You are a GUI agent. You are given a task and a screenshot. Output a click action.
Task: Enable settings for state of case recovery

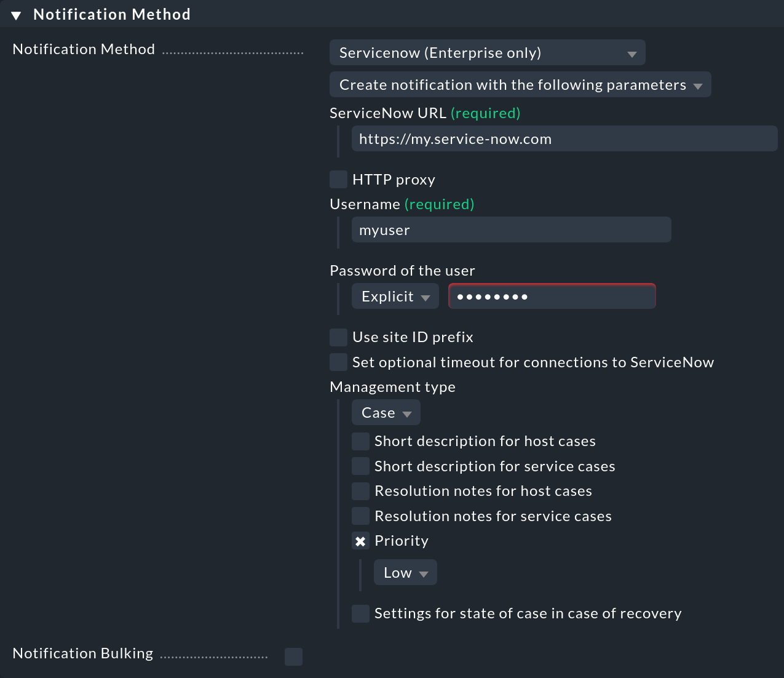tap(360, 613)
